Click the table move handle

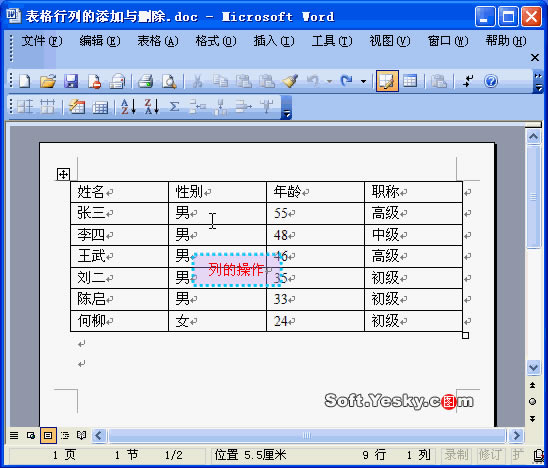click(63, 174)
